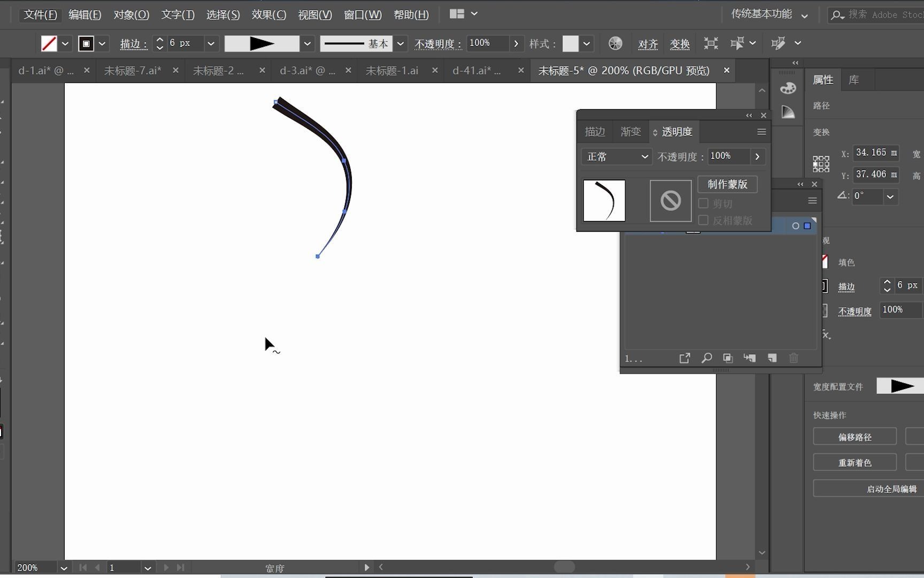Switch to the 未标题-7.ai document tab
Image resolution: width=924 pixels, height=578 pixels.
point(133,71)
